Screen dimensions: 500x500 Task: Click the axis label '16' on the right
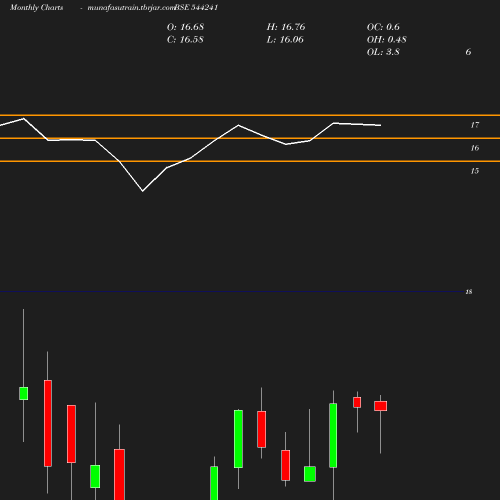click(x=475, y=148)
